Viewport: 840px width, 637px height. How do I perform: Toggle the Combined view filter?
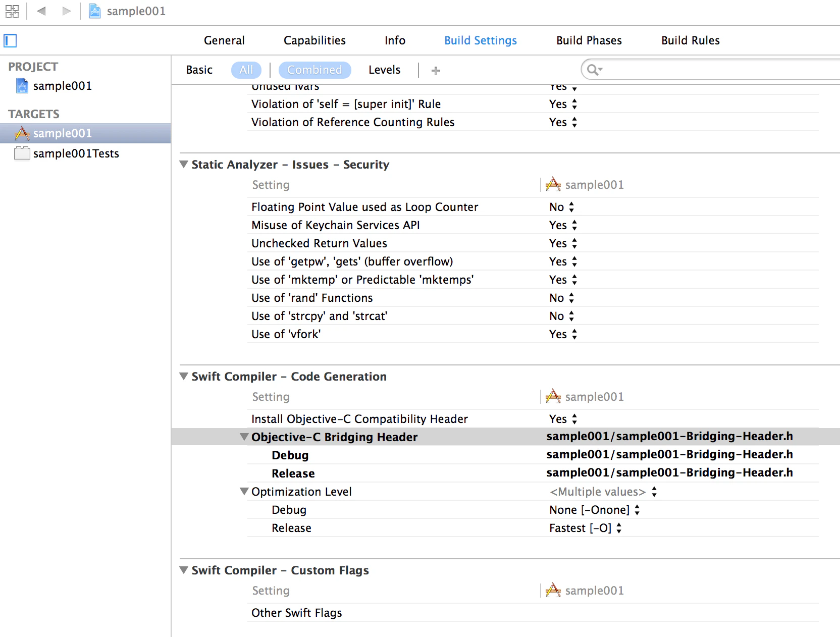pyautogui.click(x=314, y=70)
